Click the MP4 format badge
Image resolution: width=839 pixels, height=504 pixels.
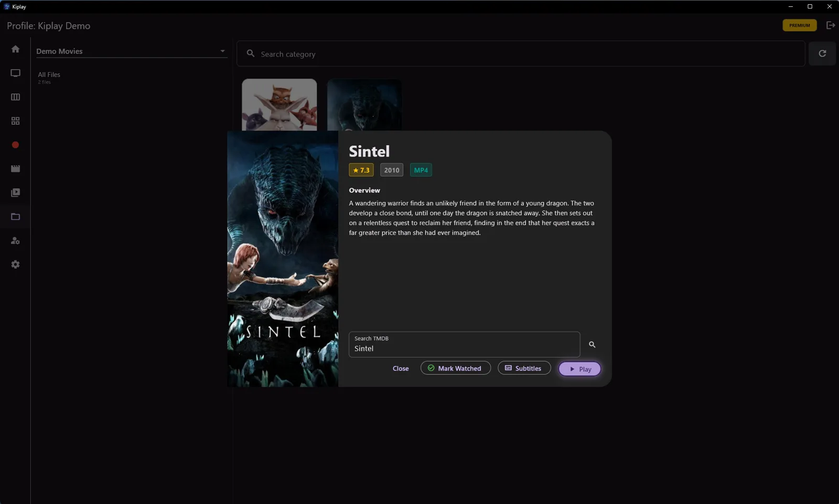click(x=421, y=170)
